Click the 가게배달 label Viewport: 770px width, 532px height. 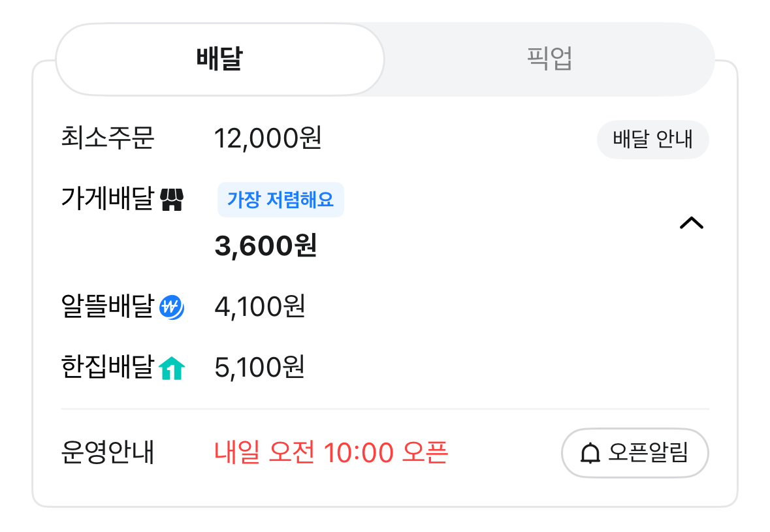[x=107, y=199]
